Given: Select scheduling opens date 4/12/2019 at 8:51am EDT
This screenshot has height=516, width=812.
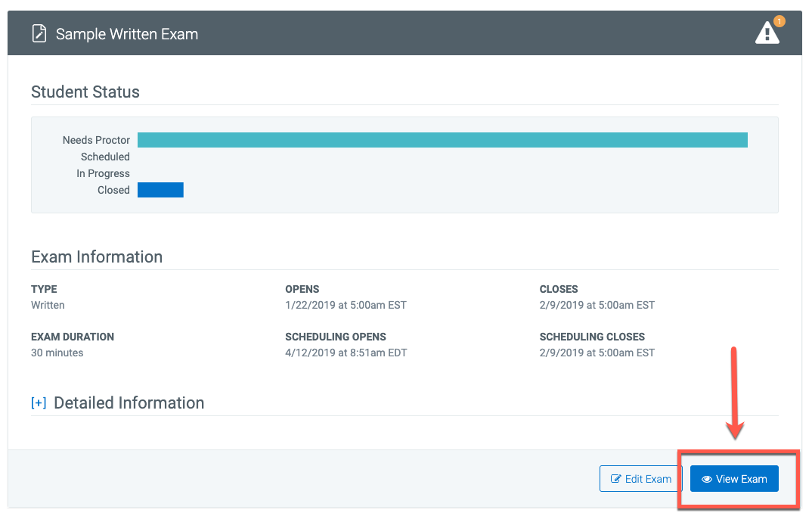Looking at the screenshot, I should 346,353.
